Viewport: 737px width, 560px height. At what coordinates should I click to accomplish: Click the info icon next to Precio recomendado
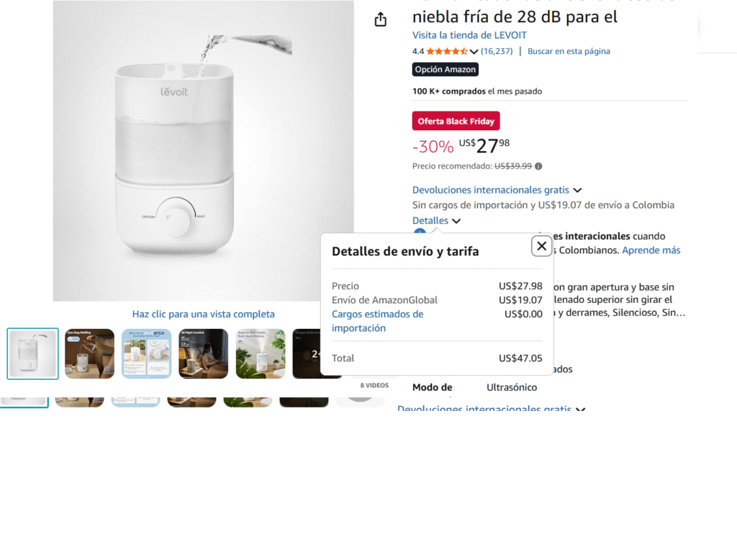(x=538, y=166)
